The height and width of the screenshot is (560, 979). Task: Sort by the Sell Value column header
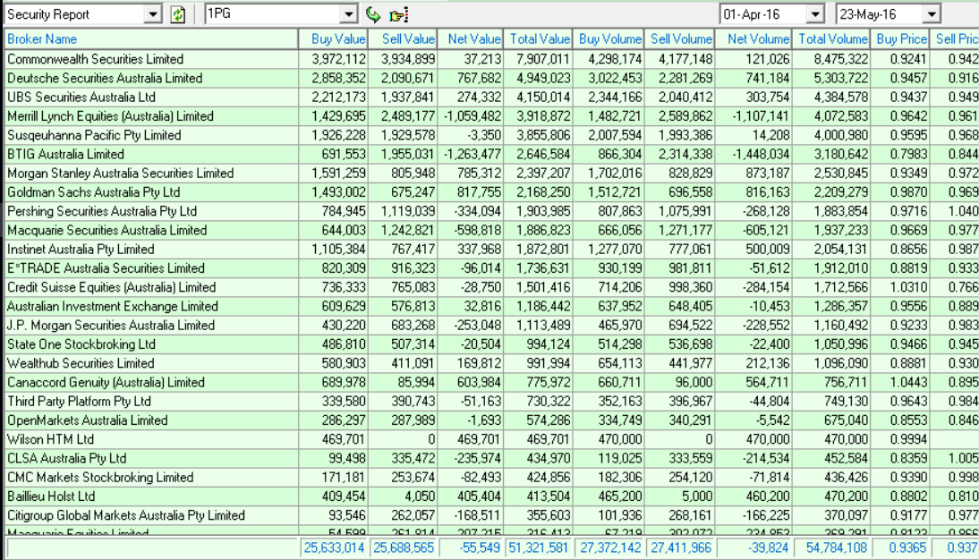tap(403, 39)
